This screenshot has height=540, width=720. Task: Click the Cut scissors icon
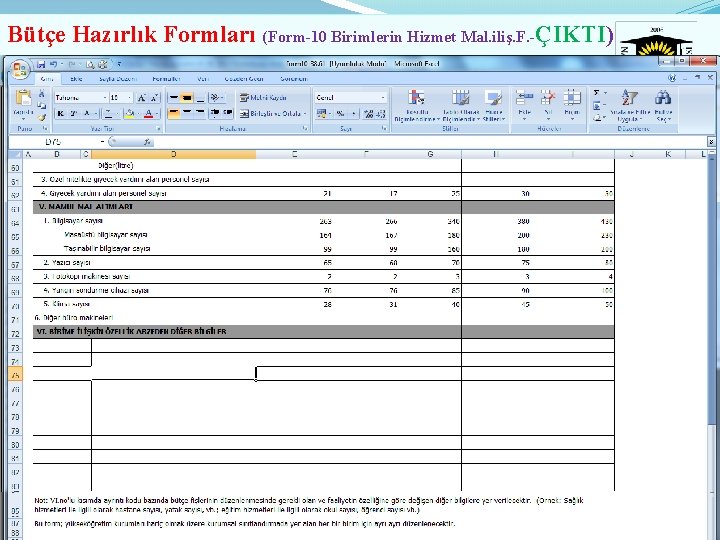click(42, 94)
